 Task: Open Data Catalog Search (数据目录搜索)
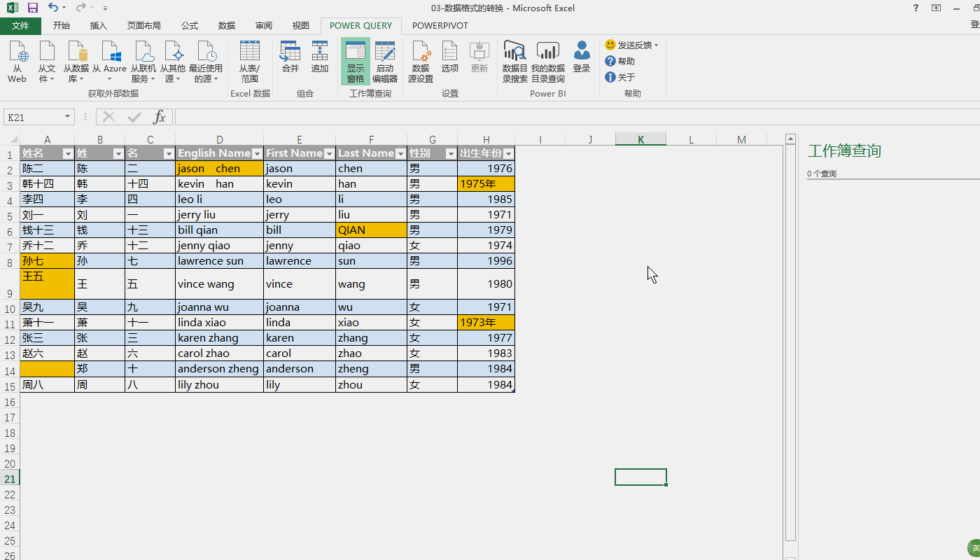point(514,61)
